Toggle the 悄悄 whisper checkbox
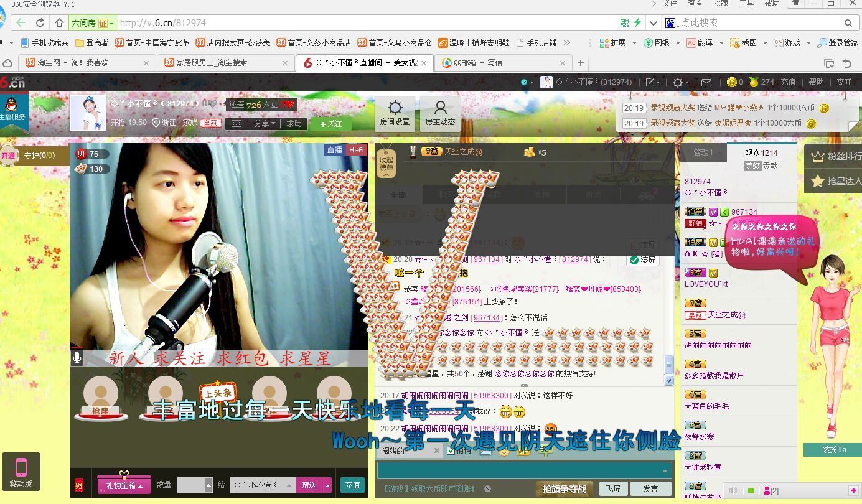This screenshot has width=862, height=504. point(451,451)
